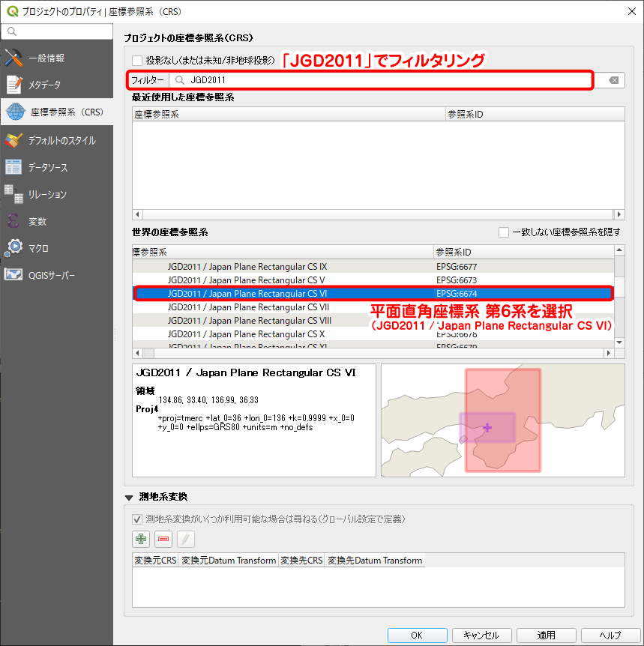644x646 pixels.
Task: Open the 変数 sidebar icon
Action: coord(14,221)
